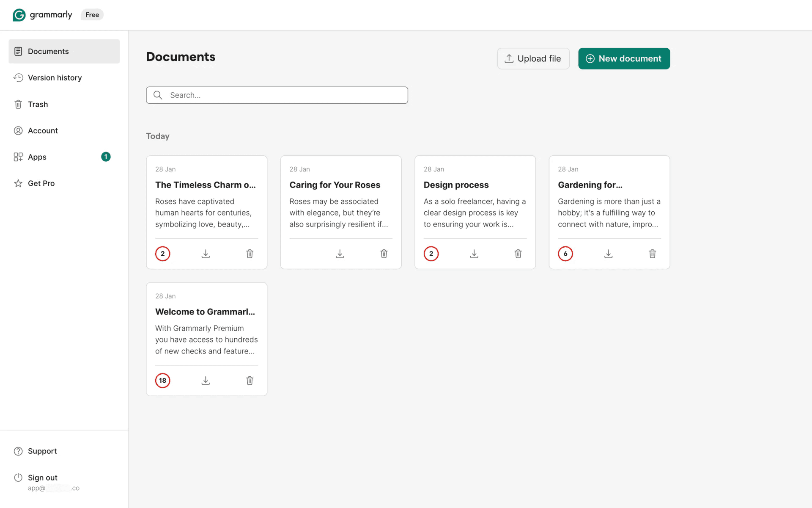Click the Upload file button
Screen dimensions: 812x508
click(533, 58)
